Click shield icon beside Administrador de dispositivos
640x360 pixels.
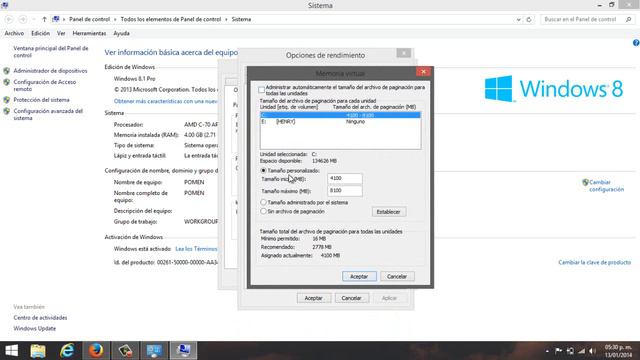tap(7, 71)
